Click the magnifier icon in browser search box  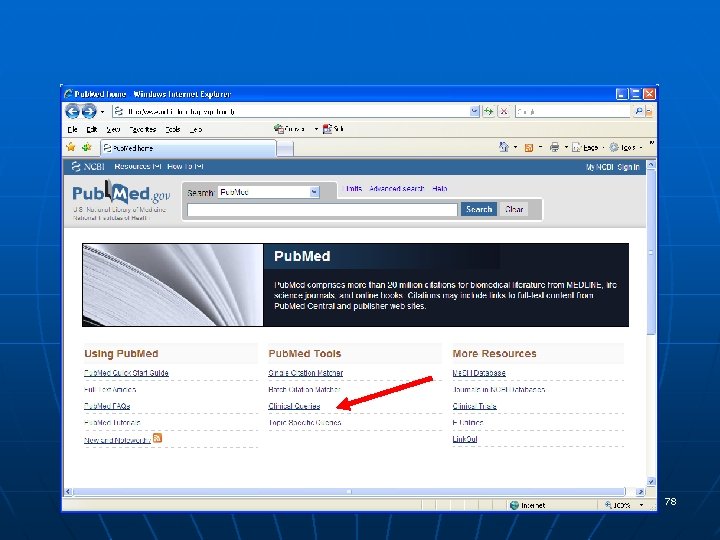coord(638,111)
